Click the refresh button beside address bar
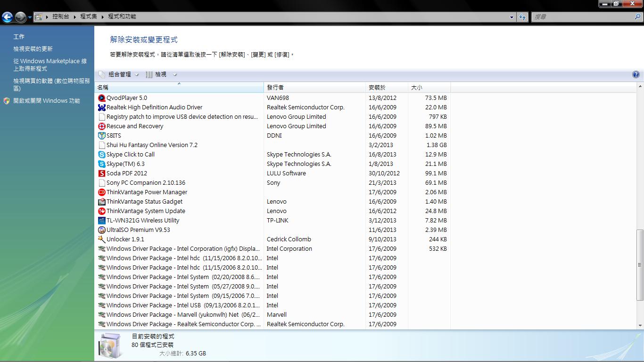644x362 pixels. coord(522,17)
